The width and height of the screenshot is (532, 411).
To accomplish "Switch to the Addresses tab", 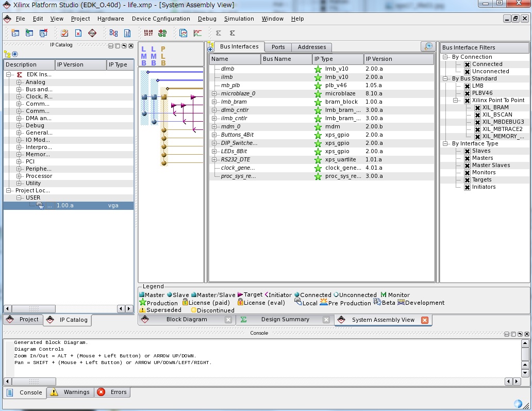I will coord(312,47).
